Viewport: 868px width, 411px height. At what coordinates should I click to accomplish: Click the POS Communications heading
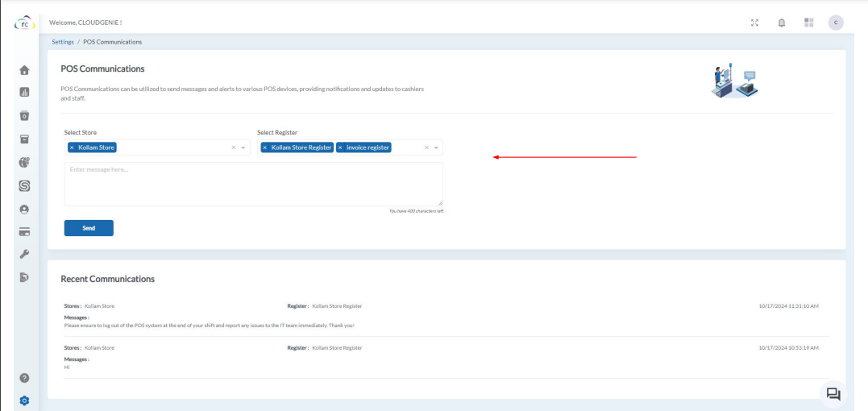click(x=102, y=68)
